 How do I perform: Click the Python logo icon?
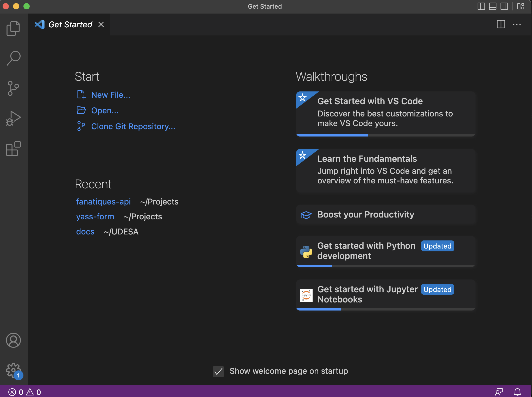click(306, 252)
